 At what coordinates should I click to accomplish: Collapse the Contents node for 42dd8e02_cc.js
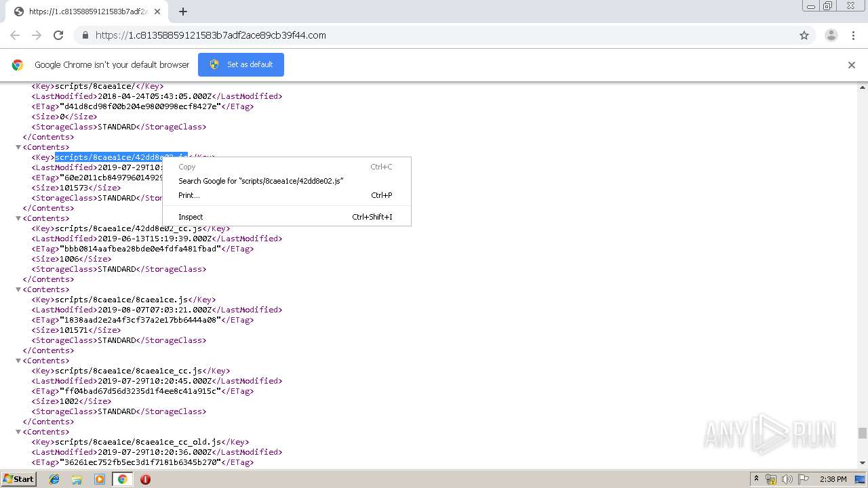pyautogui.click(x=18, y=218)
